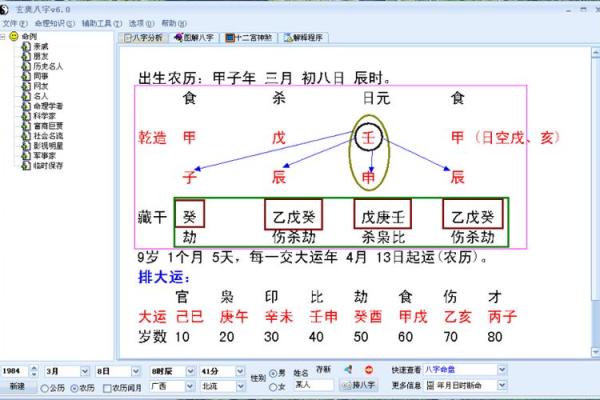This screenshot has height=400, width=600.
Task: Click the icon beside 亲戚 in the tree
Action: click(26, 47)
